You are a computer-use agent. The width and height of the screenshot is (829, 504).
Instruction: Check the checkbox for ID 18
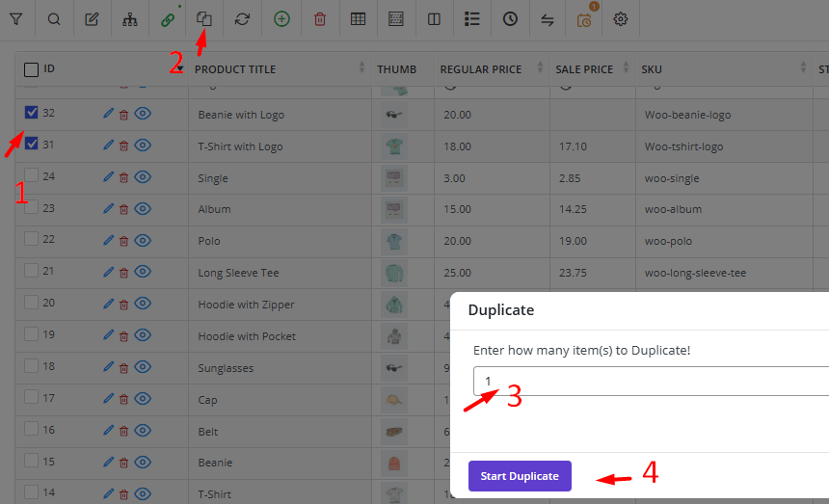[x=31, y=365]
